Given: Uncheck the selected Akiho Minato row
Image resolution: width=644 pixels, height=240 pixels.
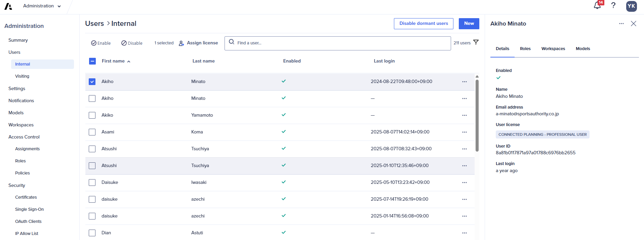Looking at the screenshot, I should point(92,82).
